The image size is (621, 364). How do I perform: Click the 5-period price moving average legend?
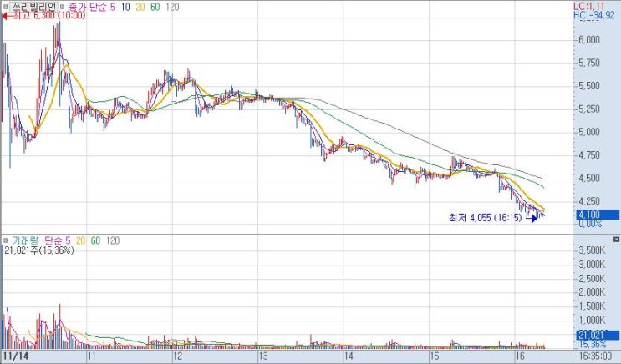click(x=113, y=7)
